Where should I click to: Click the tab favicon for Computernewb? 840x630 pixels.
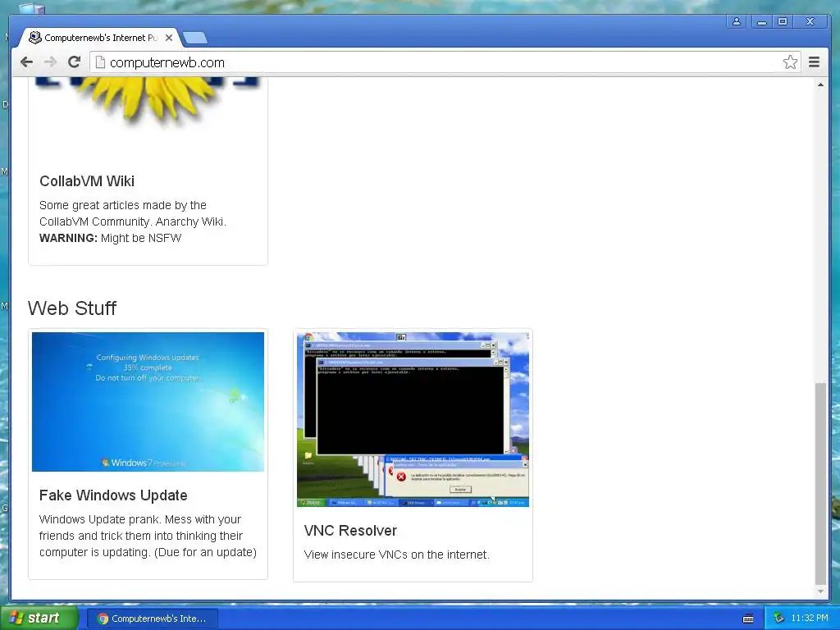click(35, 38)
